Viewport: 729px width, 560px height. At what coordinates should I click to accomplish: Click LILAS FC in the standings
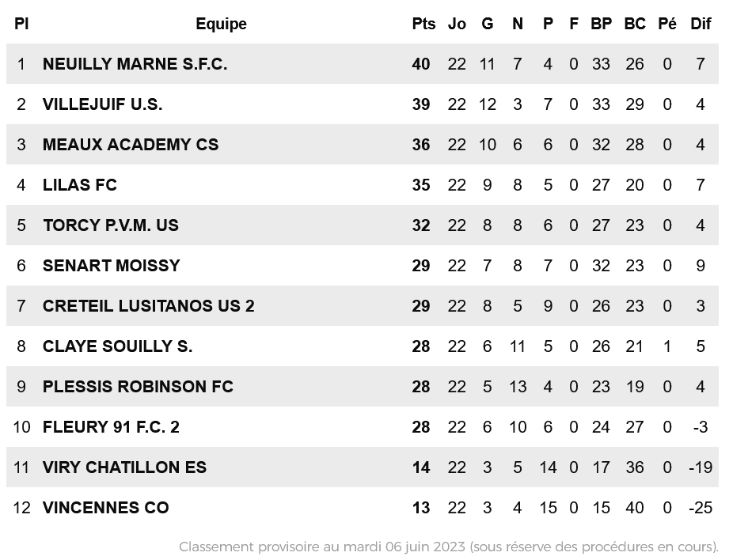tap(79, 185)
